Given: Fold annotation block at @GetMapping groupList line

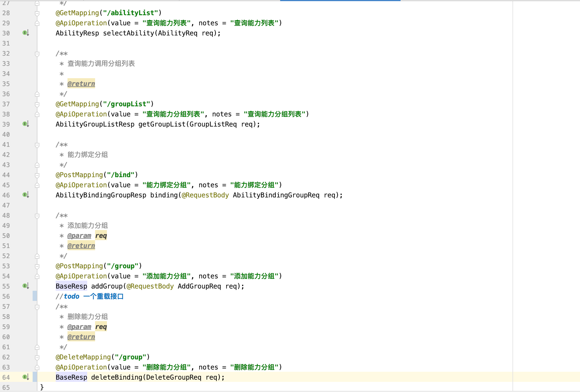Looking at the screenshot, I should coord(37,104).
